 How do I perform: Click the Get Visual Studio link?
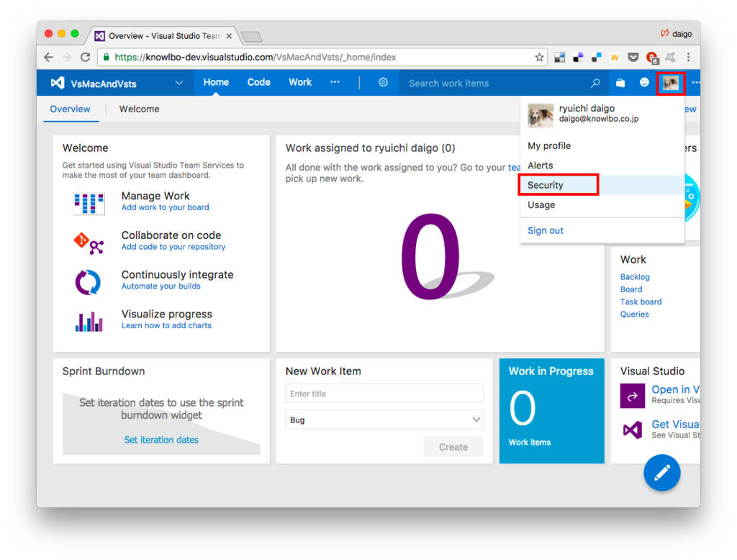675,424
